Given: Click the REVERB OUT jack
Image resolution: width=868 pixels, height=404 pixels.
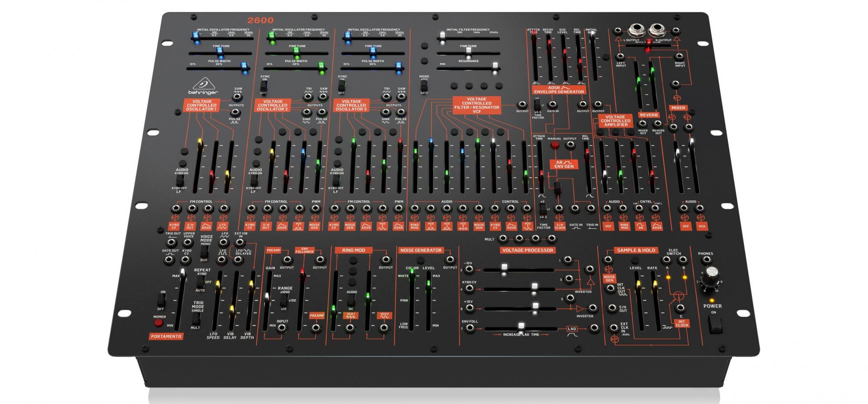Looking at the screenshot, I should coord(658,124).
